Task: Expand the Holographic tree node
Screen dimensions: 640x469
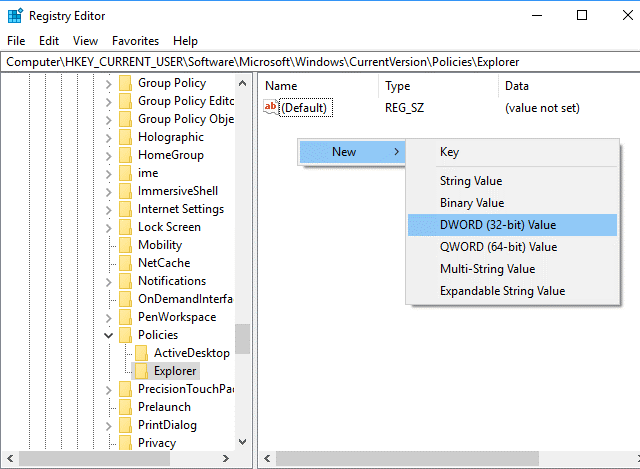Action: pyautogui.click(x=109, y=138)
